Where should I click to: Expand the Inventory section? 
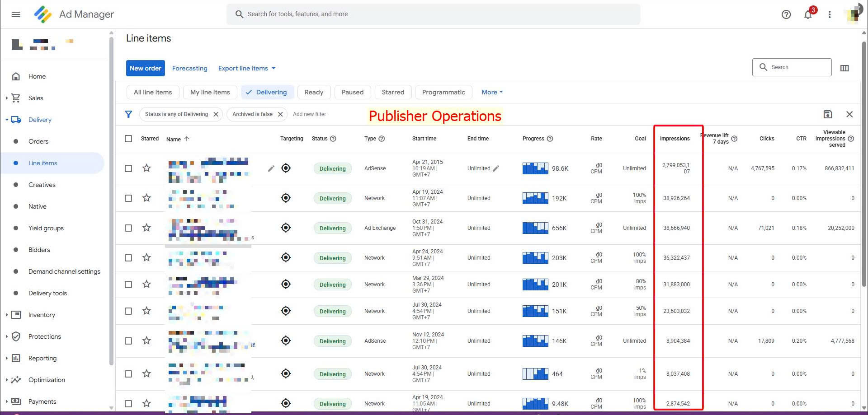pos(7,315)
